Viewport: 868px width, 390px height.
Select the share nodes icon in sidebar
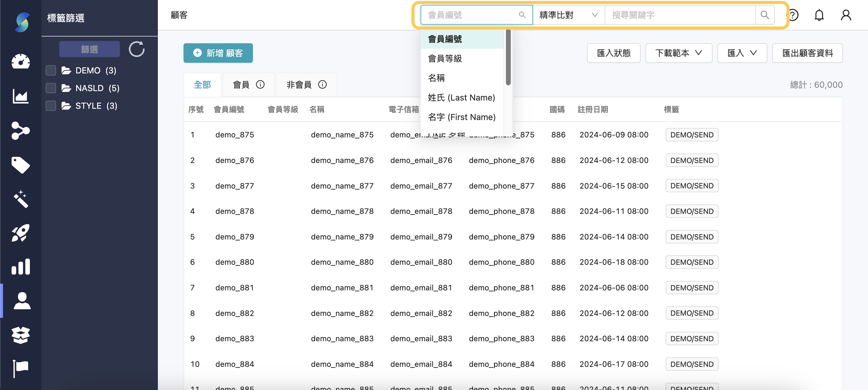tap(21, 131)
